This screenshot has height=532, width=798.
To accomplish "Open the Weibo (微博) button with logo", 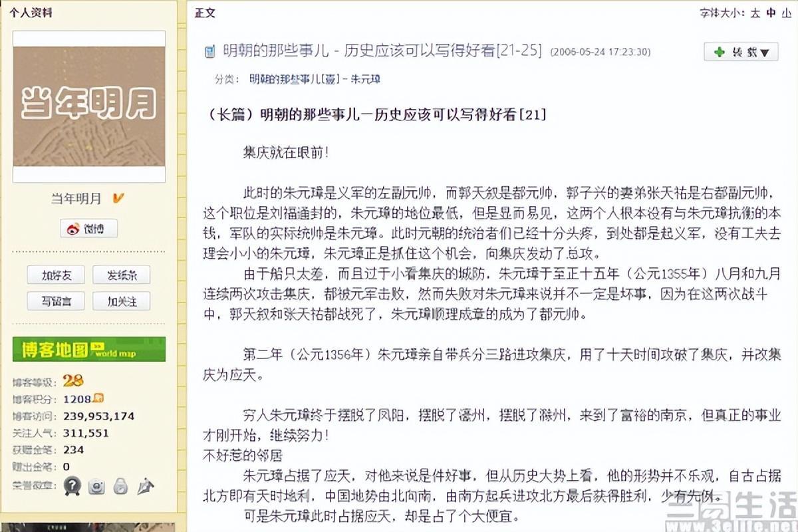I will point(88,228).
